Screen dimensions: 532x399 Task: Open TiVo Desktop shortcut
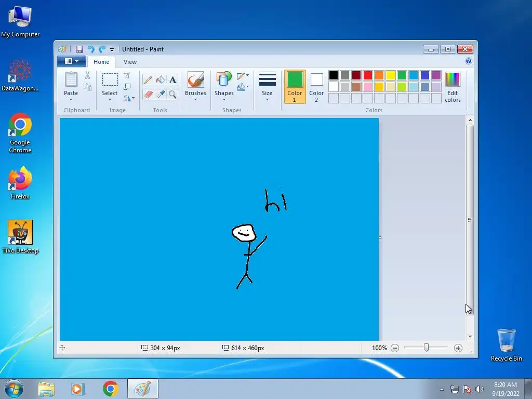click(x=20, y=237)
